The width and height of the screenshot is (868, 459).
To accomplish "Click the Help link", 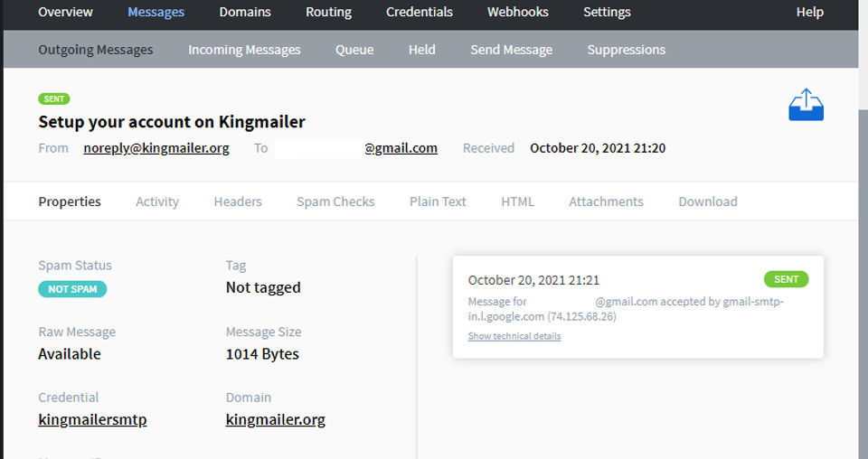I will point(809,12).
